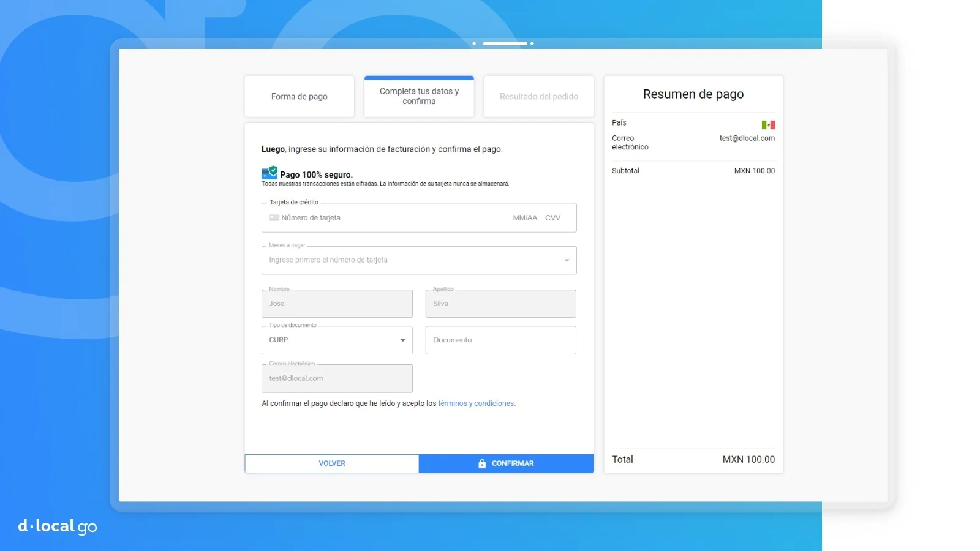Click the CVV security code field
This screenshot has width=980, height=551.
point(553,218)
